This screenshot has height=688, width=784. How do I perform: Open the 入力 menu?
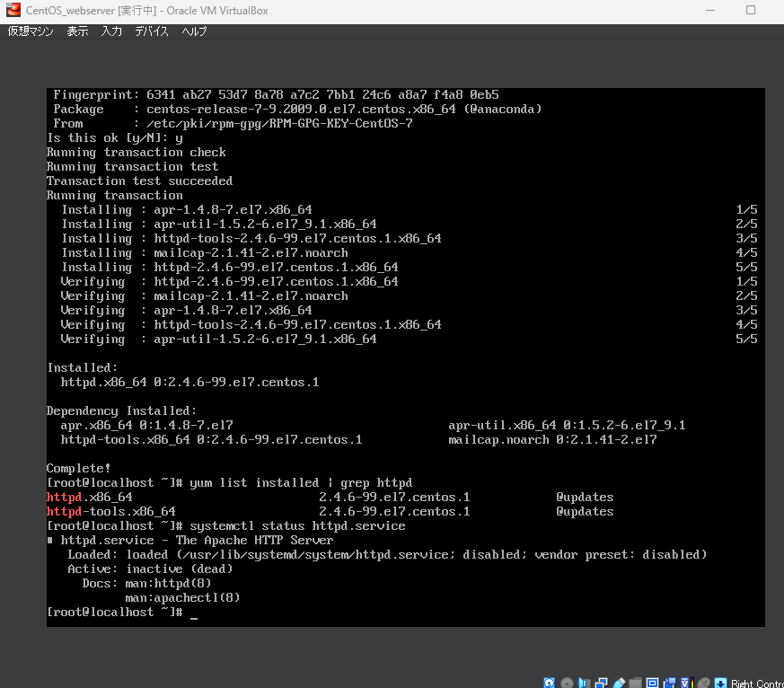click(x=111, y=31)
